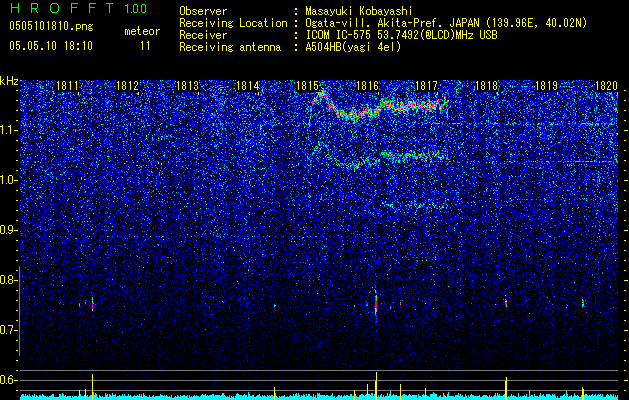Click the HROFFT title text
The image size is (629, 400).
click(x=62, y=8)
